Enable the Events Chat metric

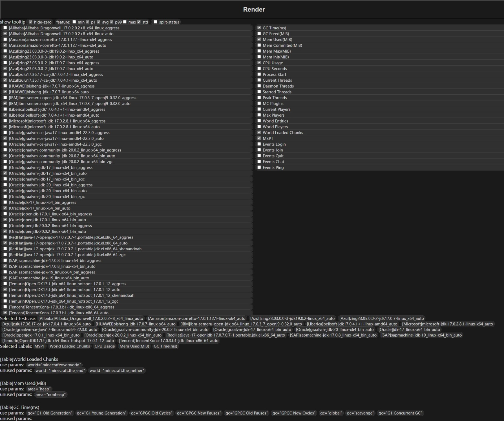pos(259,162)
